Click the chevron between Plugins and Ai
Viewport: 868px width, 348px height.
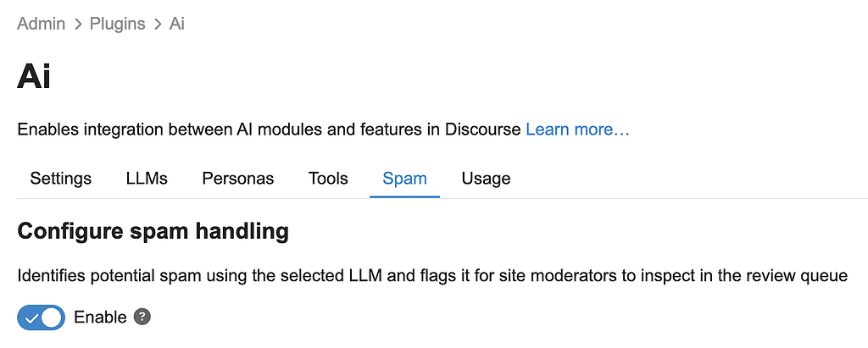pyautogui.click(x=158, y=24)
